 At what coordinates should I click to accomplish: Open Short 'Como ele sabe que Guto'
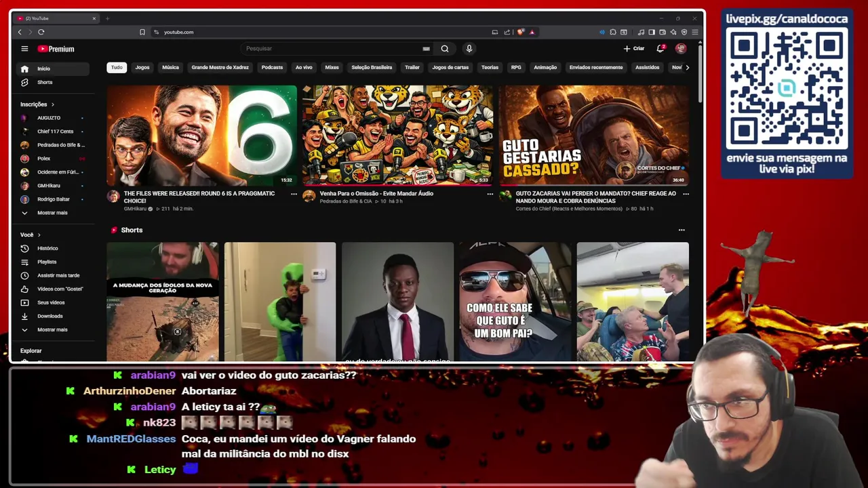pos(515,302)
